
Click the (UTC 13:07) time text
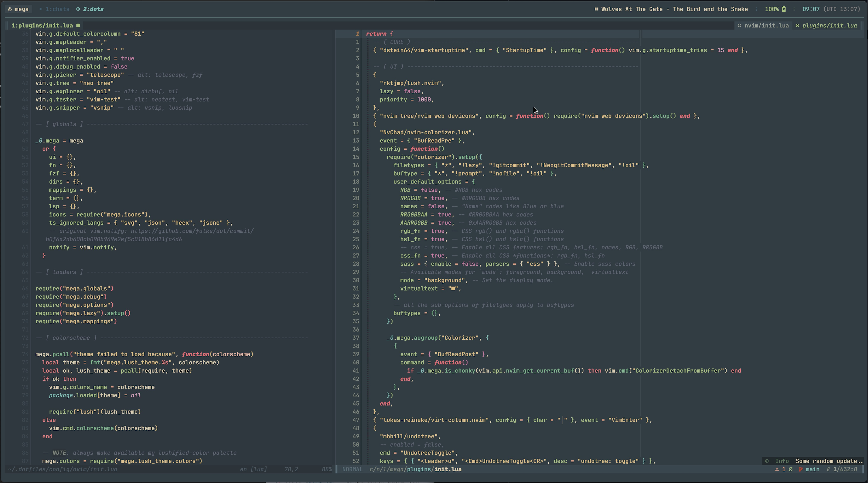(x=842, y=9)
